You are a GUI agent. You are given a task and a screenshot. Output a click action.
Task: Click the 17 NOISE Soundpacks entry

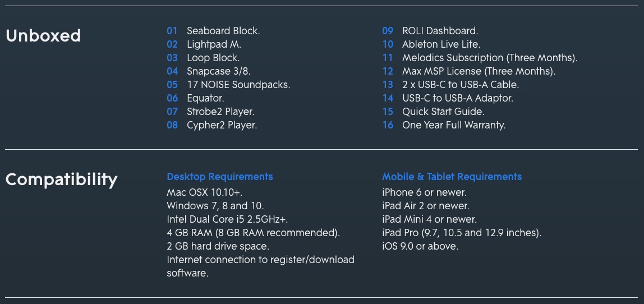coord(238,85)
